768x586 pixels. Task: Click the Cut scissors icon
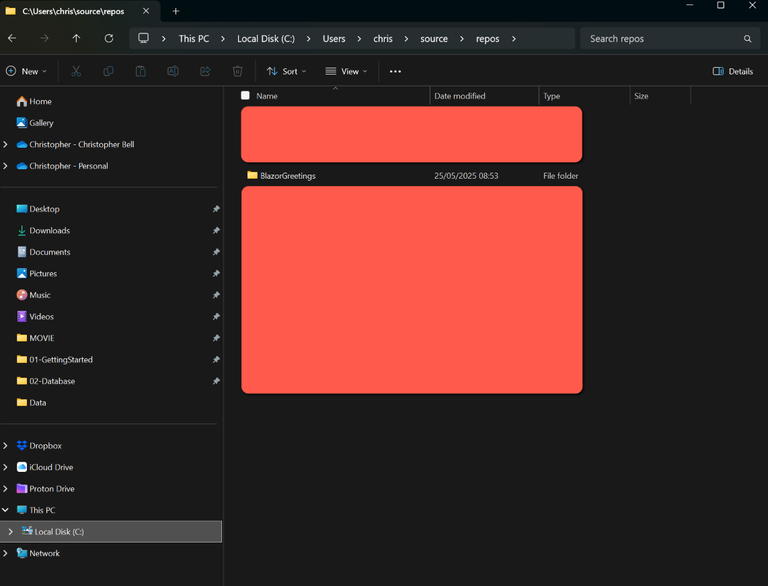76,71
